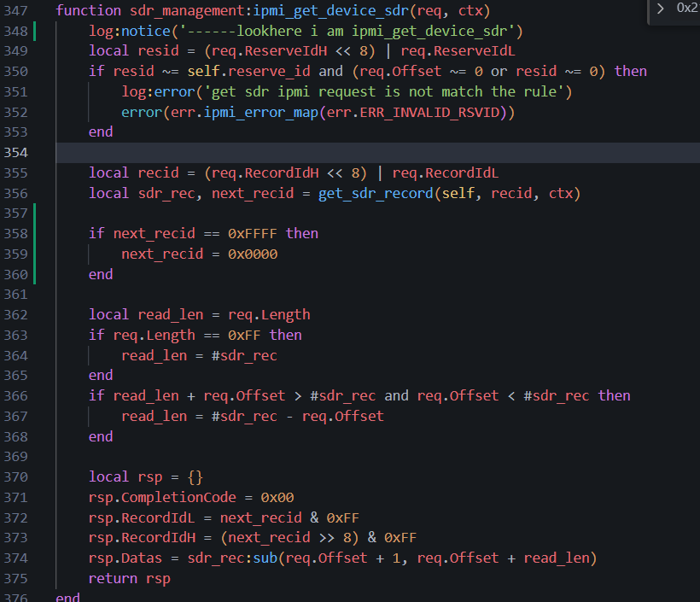700x602 pixels.
Task: Place cursor on empty line 354
Action: coord(341,152)
